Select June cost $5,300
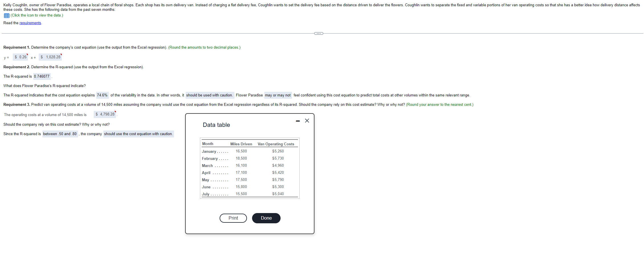The width and height of the screenshot is (644, 258). (278, 187)
